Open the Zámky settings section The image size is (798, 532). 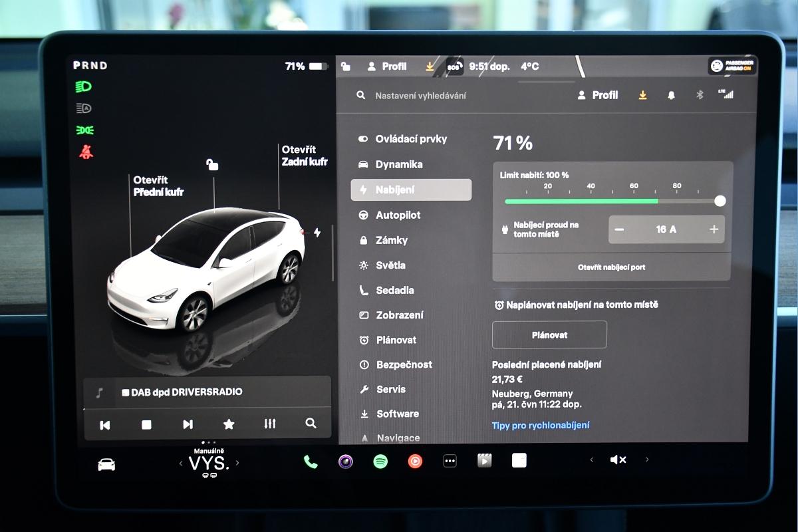[x=392, y=240]
